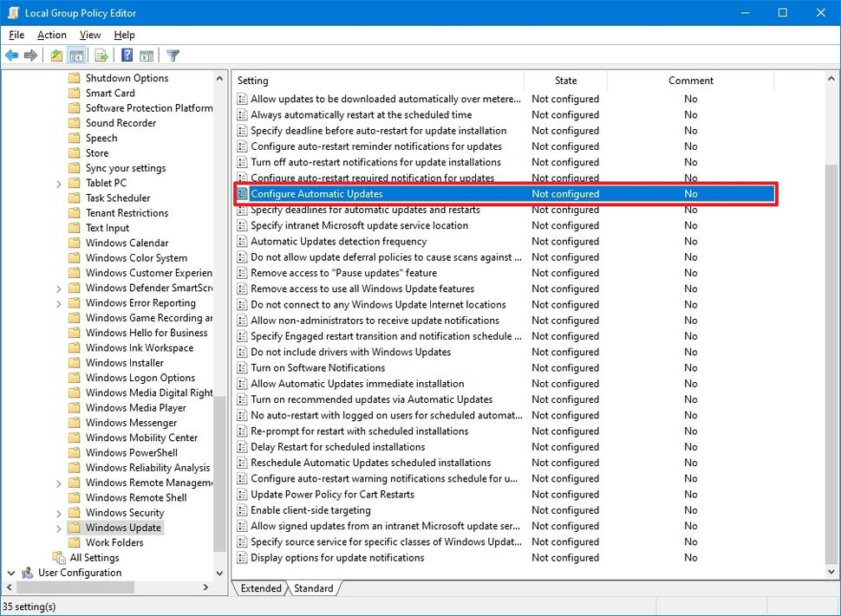Click the Windows Update folder icon

(x=74, y=527)
